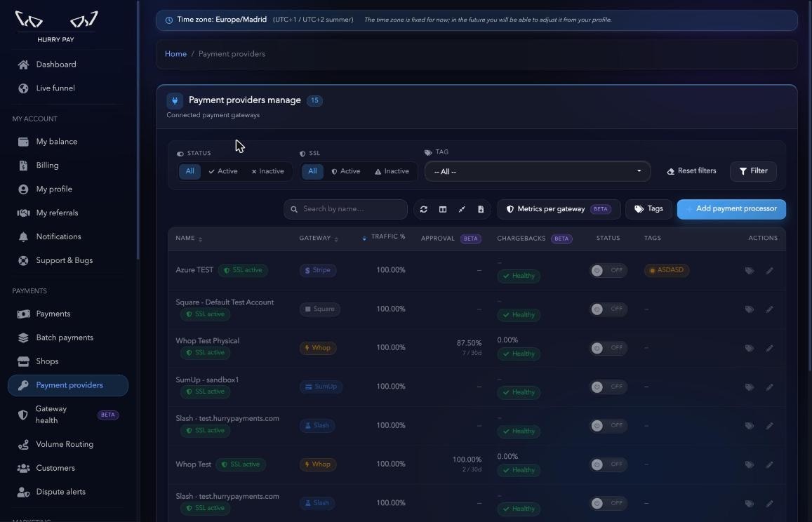This screenshot has height=522, width=812.
Task: Open Volume Routing from sidebar
Action: coord(65,445)
